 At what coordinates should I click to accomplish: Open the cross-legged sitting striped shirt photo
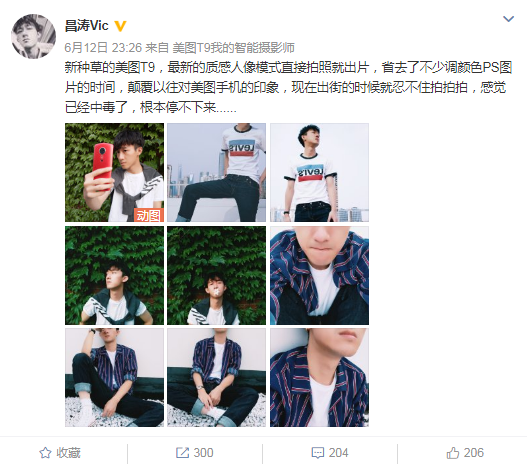coord(216,378)
